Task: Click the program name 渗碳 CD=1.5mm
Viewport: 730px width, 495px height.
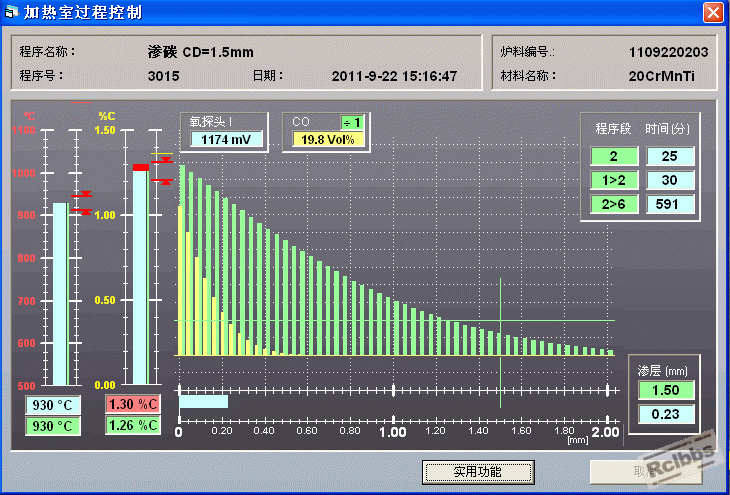Action: (201, 52)
